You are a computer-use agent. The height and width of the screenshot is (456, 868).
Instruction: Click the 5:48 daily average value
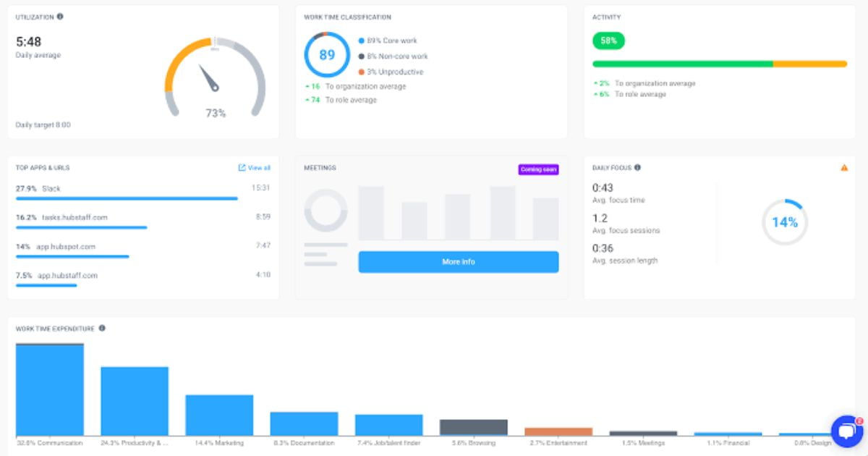click(28, 42)
